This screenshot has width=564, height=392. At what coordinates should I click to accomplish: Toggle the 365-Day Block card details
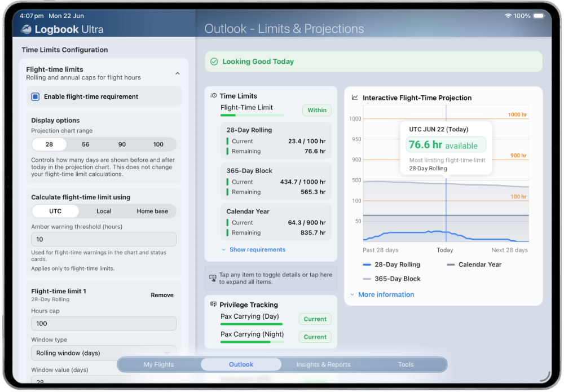coord(276,181)
